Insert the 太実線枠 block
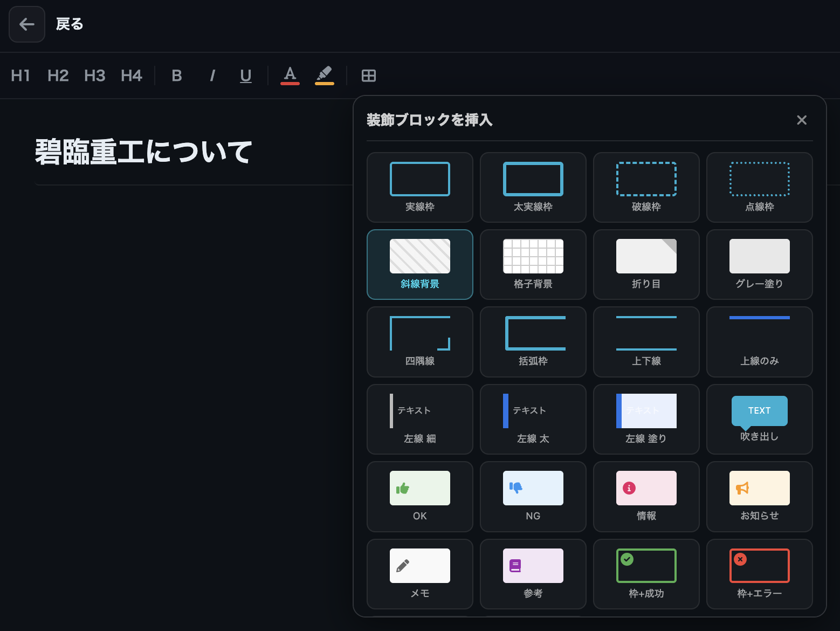The height and width of the screenshot is (631, 840). (x=533, y=187)
